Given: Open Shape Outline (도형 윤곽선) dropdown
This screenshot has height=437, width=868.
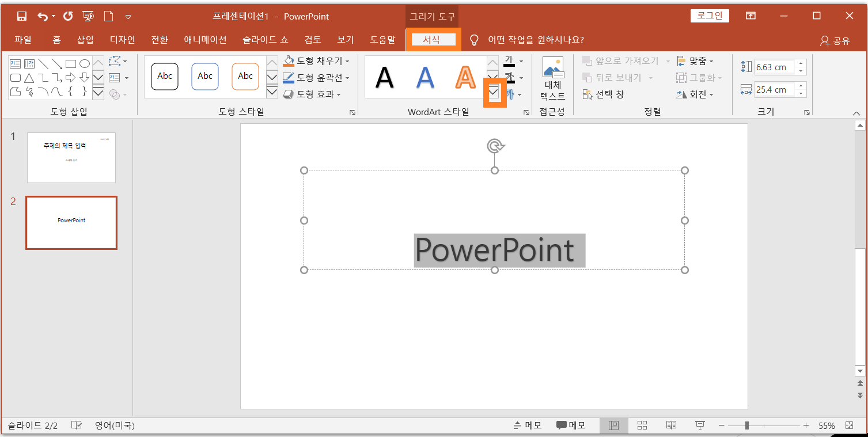Looking at the screenshot, I should [316, 77].
